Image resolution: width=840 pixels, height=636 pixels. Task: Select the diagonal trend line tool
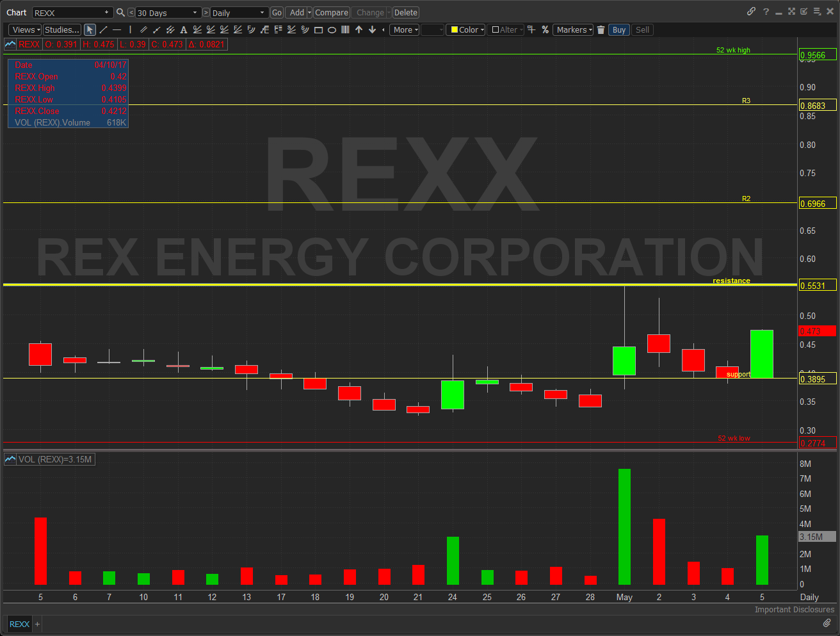[x=103, y=29]
